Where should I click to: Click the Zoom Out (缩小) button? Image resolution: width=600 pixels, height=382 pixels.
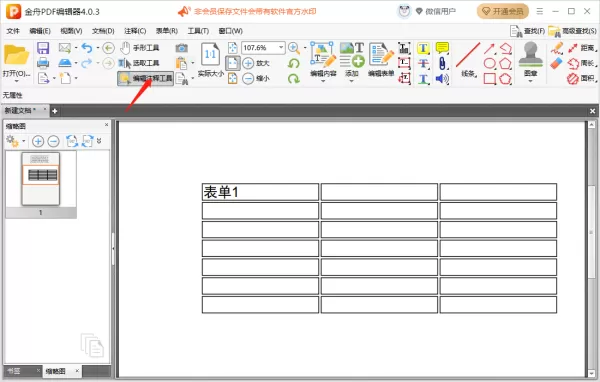[256, 78]
